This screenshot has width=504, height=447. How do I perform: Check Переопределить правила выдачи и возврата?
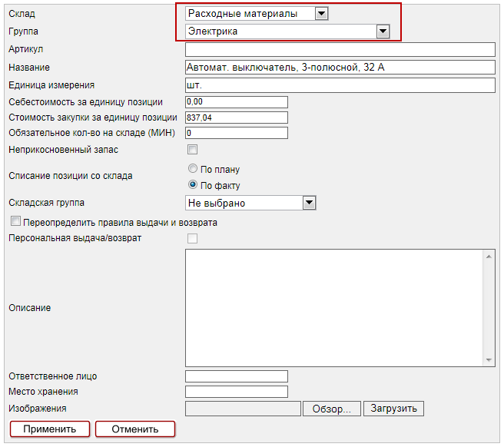[x=15, y=223]
